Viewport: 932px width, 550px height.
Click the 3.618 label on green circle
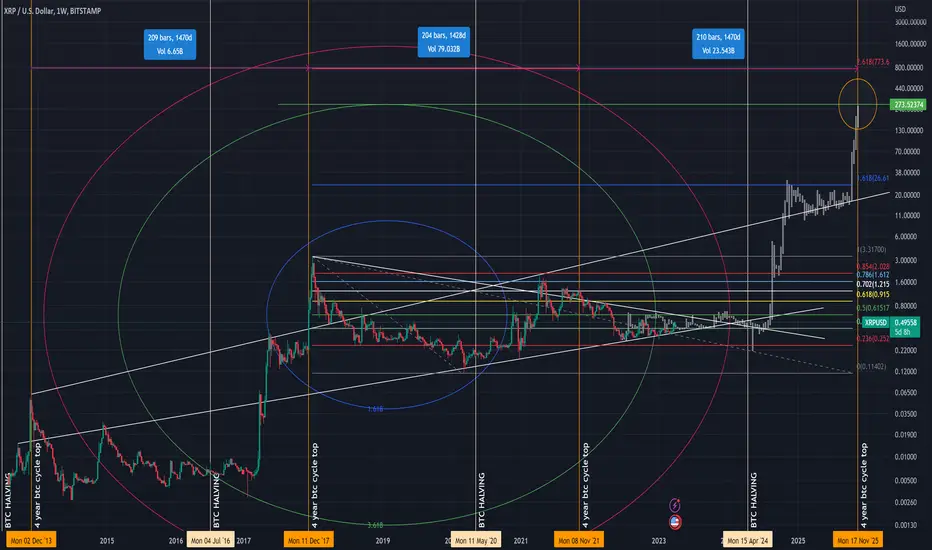point(375,525)
